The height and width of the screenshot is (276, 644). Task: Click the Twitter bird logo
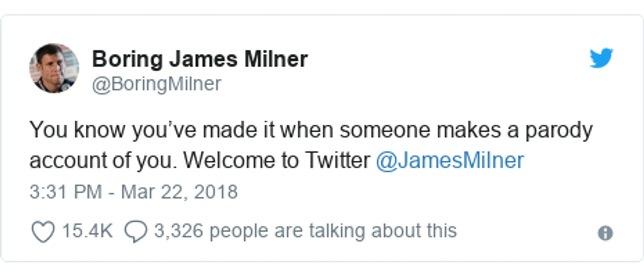601,58
